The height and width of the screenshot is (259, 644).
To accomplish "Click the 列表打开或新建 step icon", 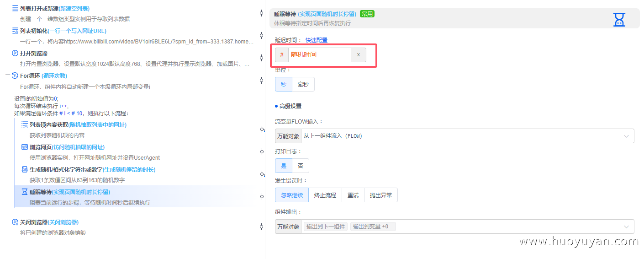I will (15, 8).
